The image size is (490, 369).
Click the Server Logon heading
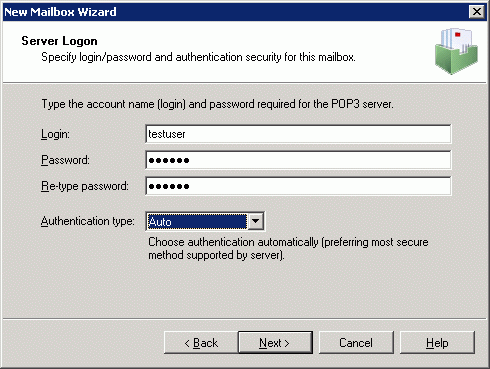[59, 41]
